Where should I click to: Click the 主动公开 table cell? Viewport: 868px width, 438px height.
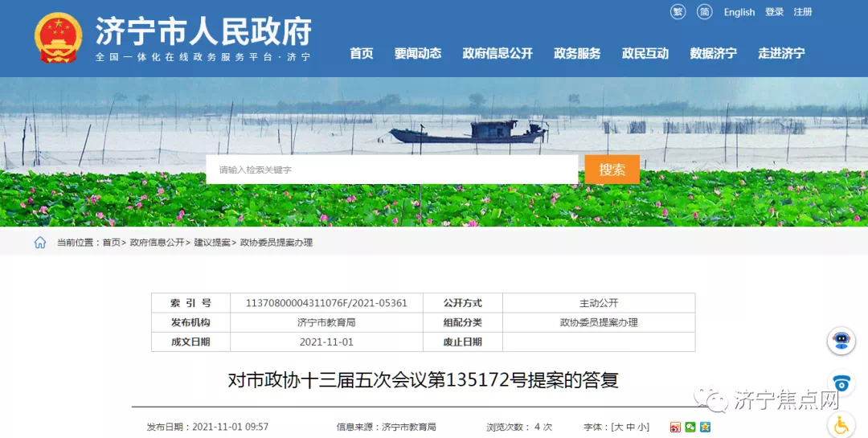pyautogui.click(x=599, y=303)
